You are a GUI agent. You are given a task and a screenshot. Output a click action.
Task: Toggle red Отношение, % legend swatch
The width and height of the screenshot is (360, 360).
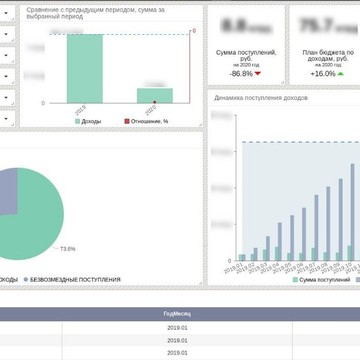point(127,121)
